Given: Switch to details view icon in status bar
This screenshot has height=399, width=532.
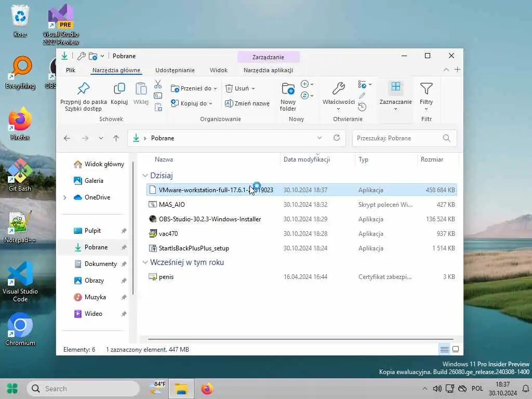Looking at the screenshot, I should click(x=445, y=349).
